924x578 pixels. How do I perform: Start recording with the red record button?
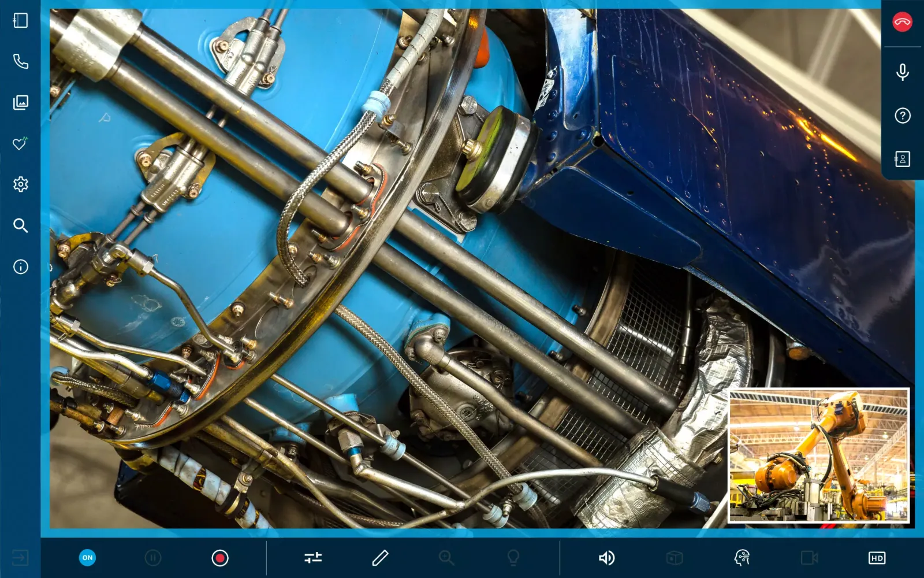click(219, 558)
